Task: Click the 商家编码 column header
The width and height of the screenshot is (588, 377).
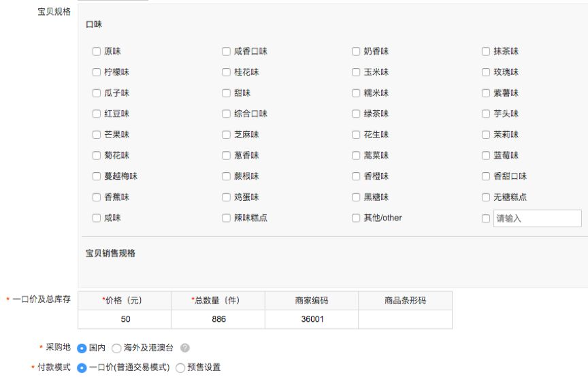Action: [x=312, y=301]
